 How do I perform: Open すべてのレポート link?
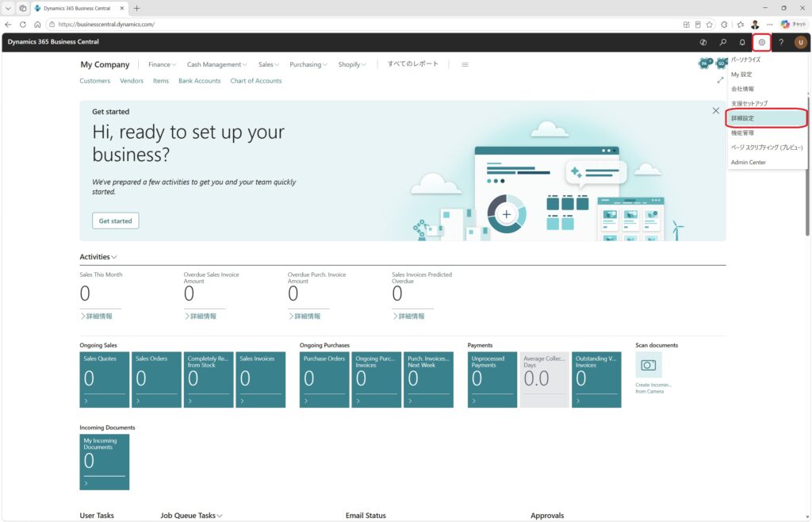[x=412, y=63]
